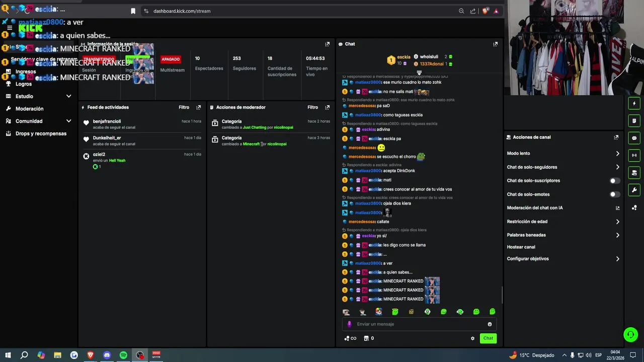Viewport: 644px width, 362px height.
Task: Click Hostear canal
Action: coord(521,247)
